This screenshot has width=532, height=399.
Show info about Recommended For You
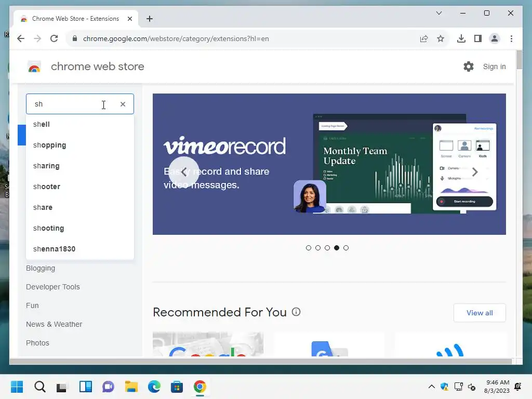click(x=296, y=312)
